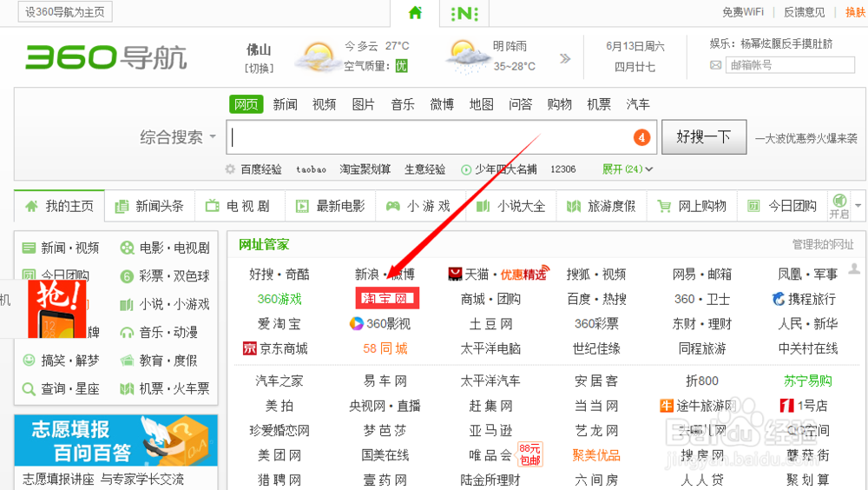
Task: Click the 360导航 logo
Action: [106, 57]
